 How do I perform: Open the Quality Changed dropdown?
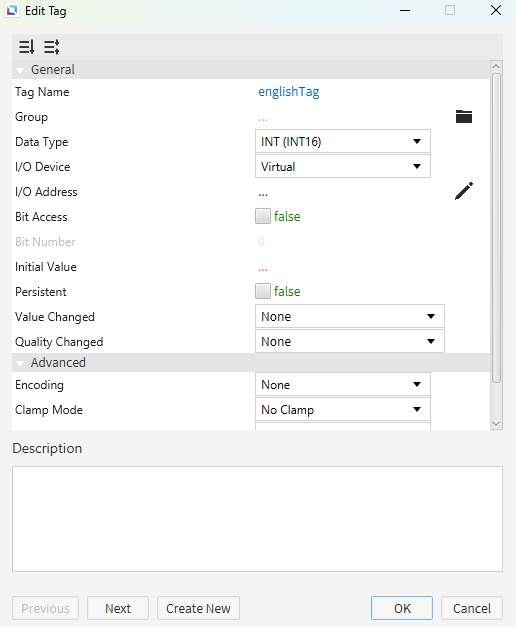[350, 341]
